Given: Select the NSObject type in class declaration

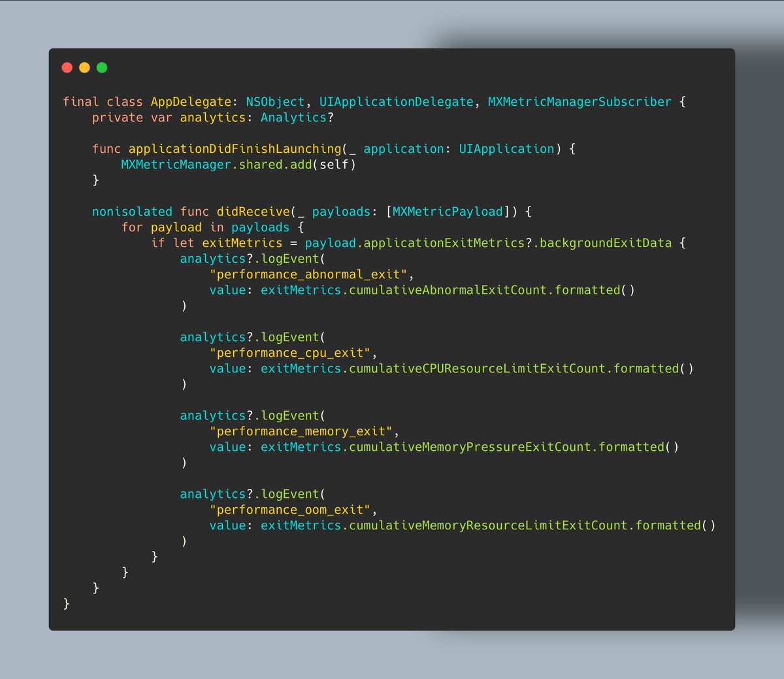Looking at the screenshot, I should [x=275, y=102].
